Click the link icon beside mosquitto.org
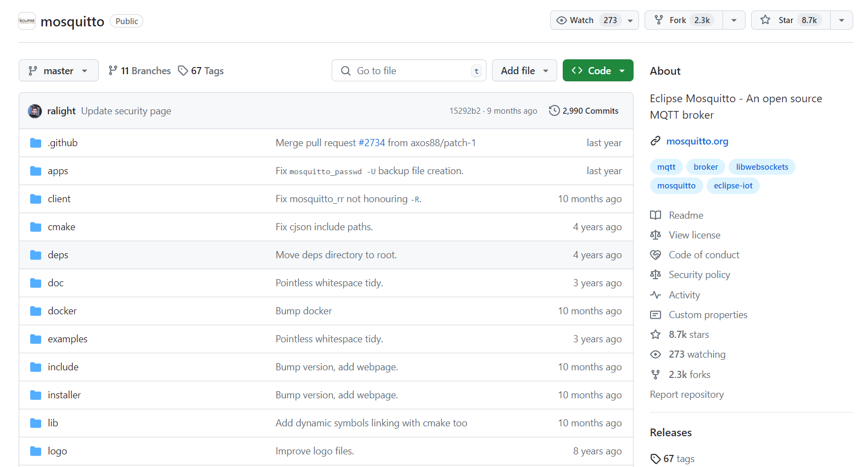The width and height of the screenshot is (868, 467). [x=656, y=141]
